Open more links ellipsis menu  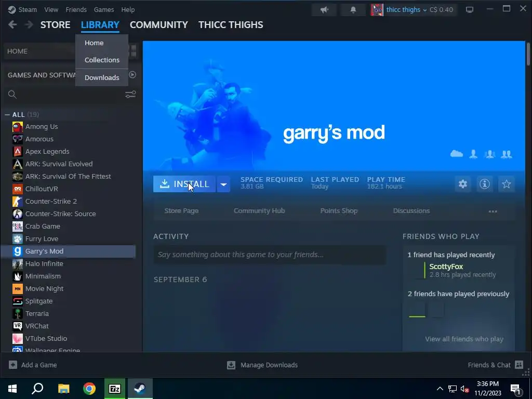493,211
